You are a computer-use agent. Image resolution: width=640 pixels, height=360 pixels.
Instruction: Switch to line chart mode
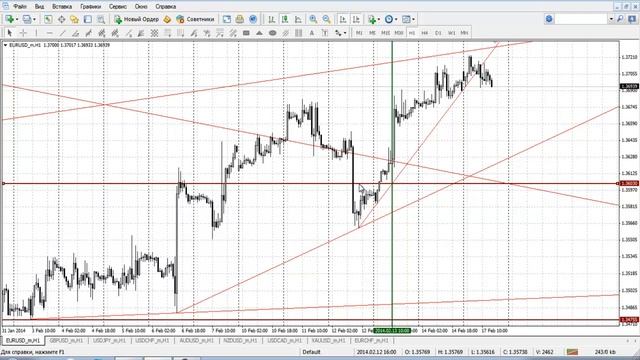tap(298, 19)
